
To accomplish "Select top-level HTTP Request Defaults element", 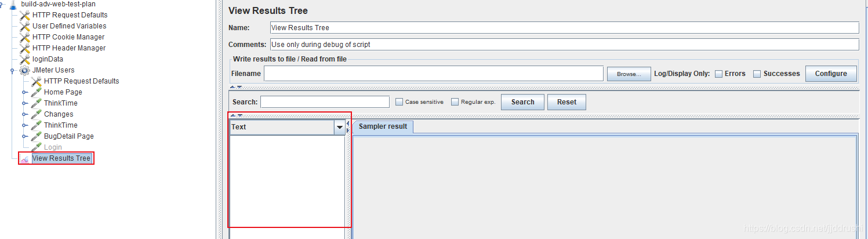I will 70,15.
